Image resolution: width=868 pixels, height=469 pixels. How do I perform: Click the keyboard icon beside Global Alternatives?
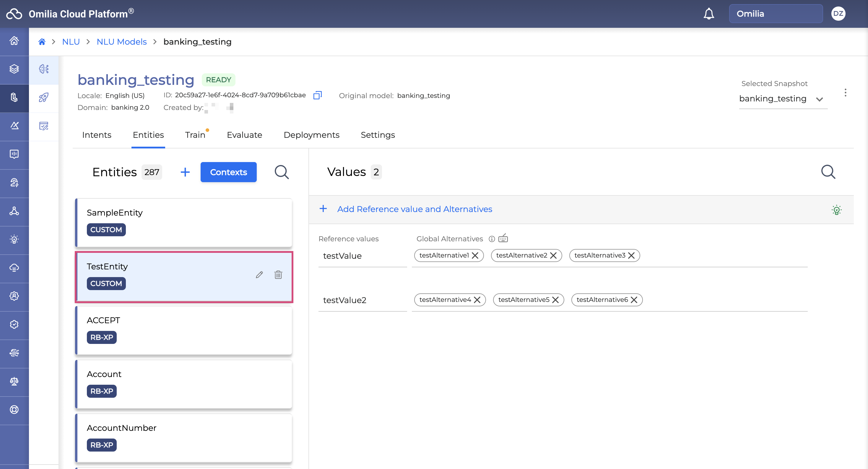click(x=503, y=238)
